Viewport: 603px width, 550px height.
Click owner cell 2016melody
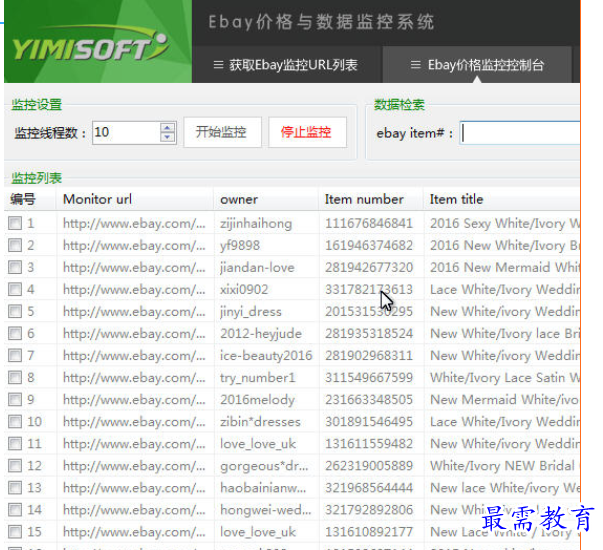(257, 400)
